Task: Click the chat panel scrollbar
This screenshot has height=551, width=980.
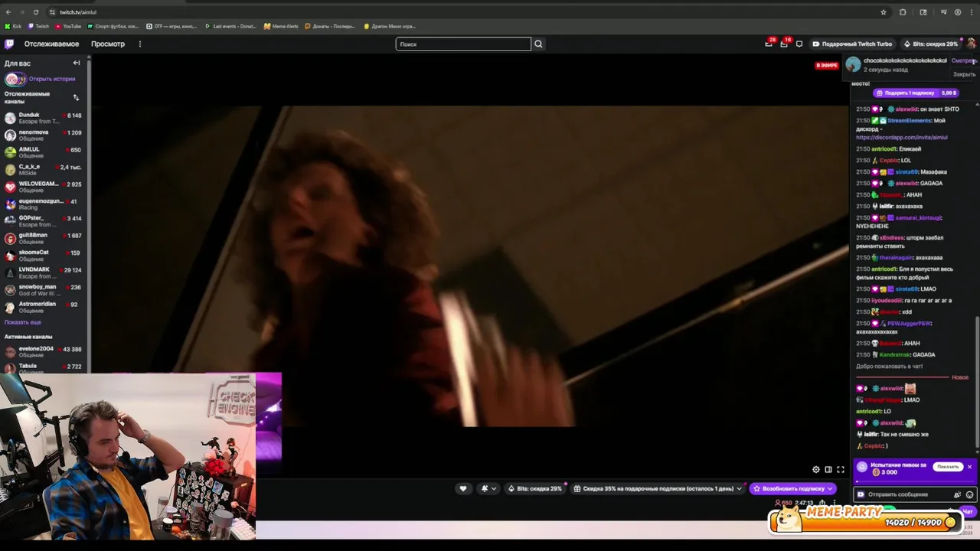Action: click(977, 383)
